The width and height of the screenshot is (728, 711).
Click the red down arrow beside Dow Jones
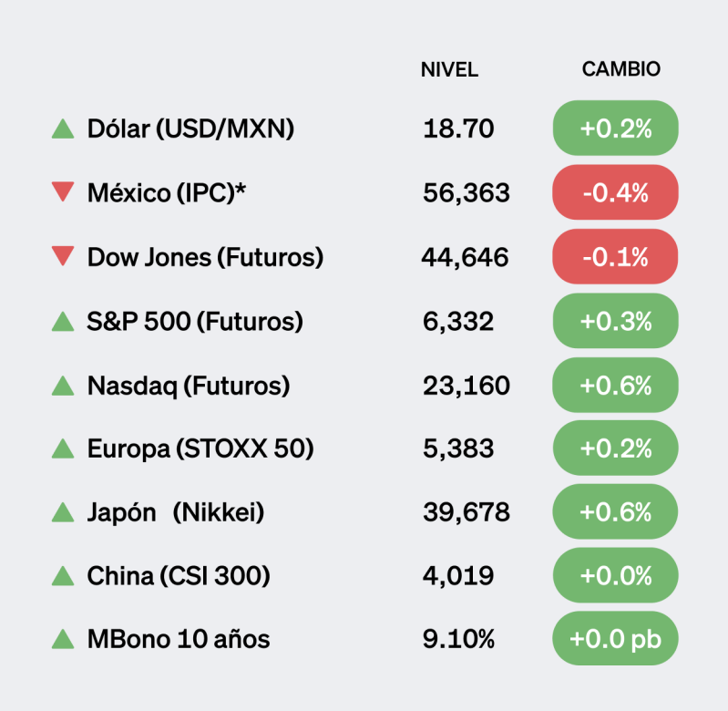click(x=63, y=257)
